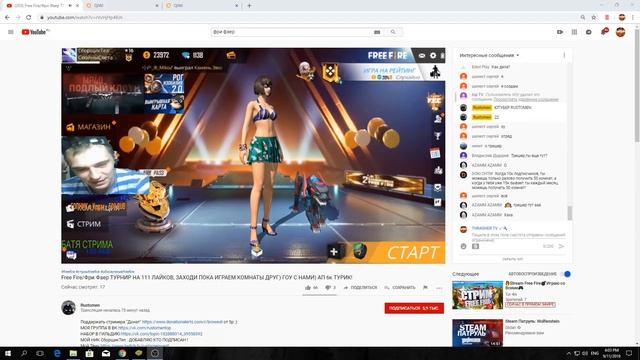The width and height of the screenshot is (640, 360).
Task: Open the Windows Start button
Action: (8, 353)
